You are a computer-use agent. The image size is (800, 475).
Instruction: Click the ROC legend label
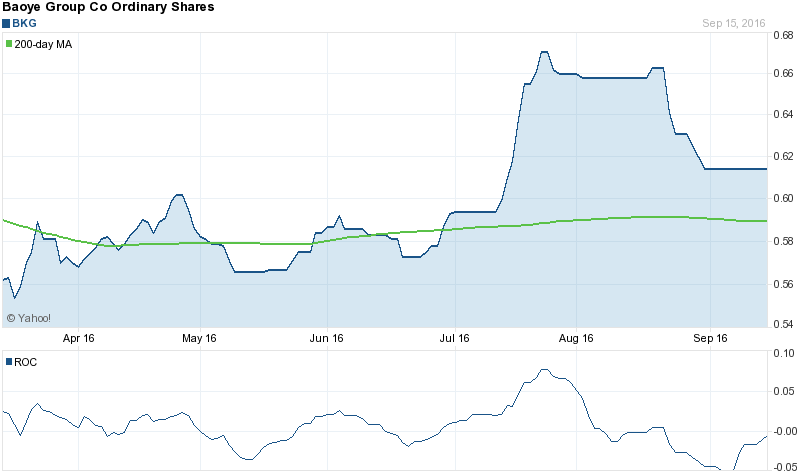pyautogui.click(x=26, y=362)
